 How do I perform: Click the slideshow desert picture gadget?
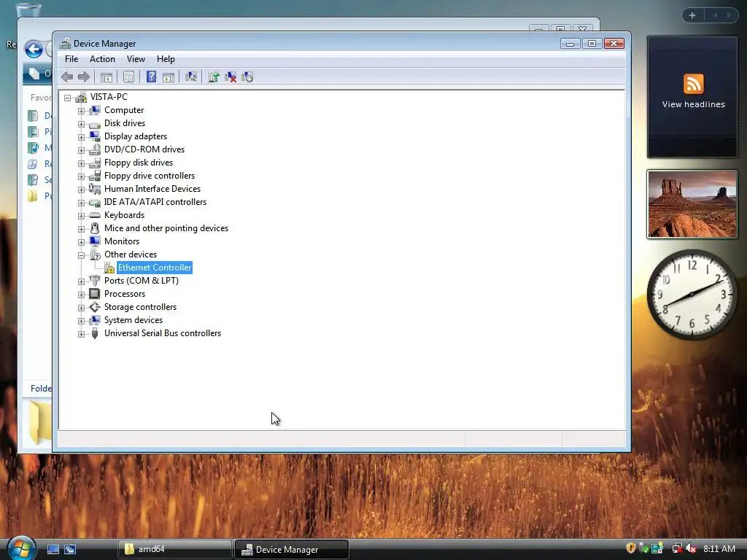[x=692, y=204]
